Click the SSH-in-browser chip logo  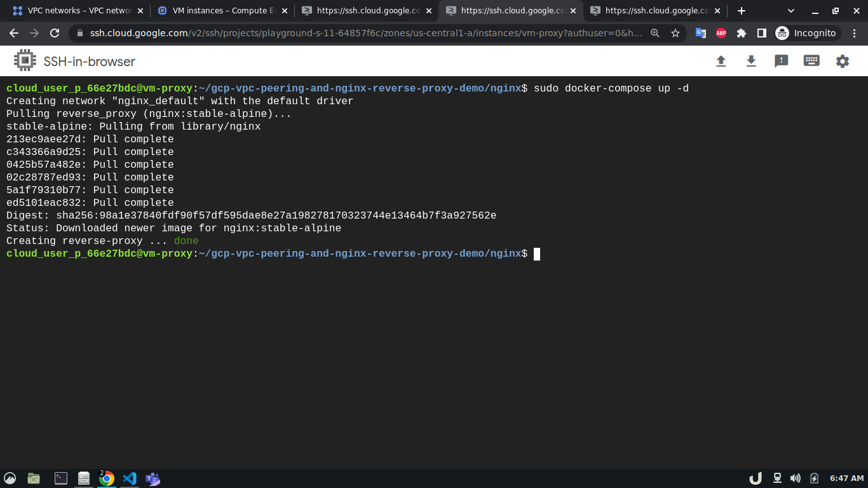coord(25,61)
